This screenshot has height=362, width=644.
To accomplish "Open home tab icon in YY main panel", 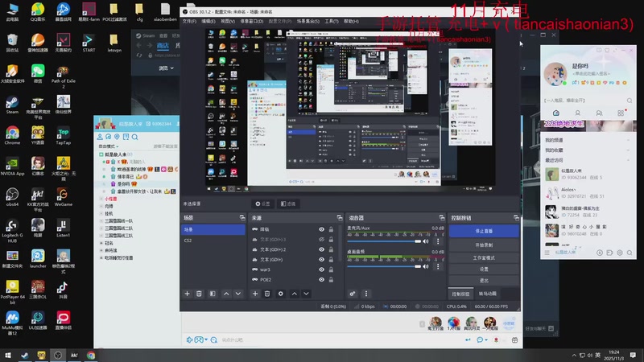I will [x=556, y=113].
